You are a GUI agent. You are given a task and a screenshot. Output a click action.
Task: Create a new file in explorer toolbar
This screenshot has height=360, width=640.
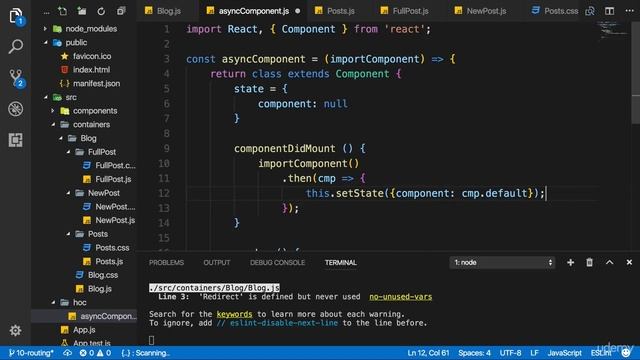tap(62, 11)
